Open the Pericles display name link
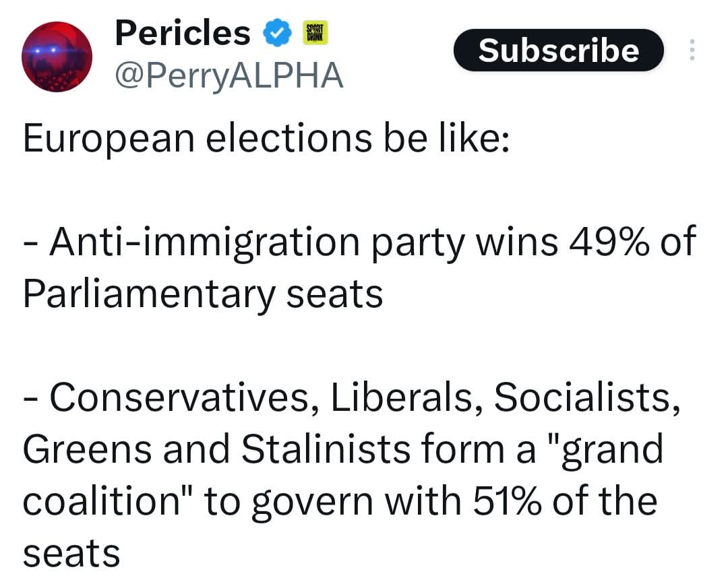Image resolution: width=728 pixels, height=582 pixels. tap(182, 32)
